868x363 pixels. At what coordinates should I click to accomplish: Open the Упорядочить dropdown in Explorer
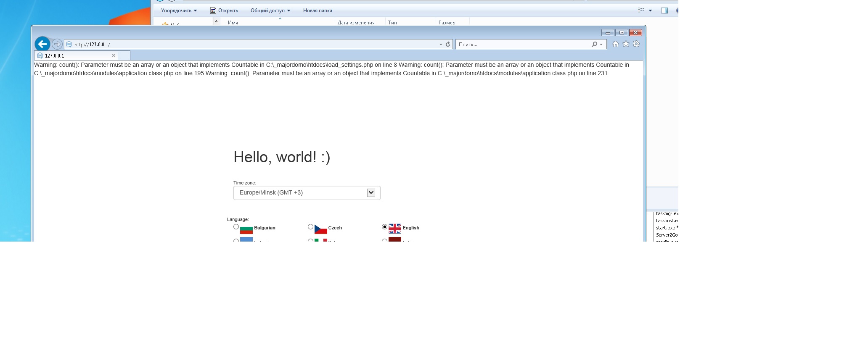pyautogui.click(x=179, y=11)
